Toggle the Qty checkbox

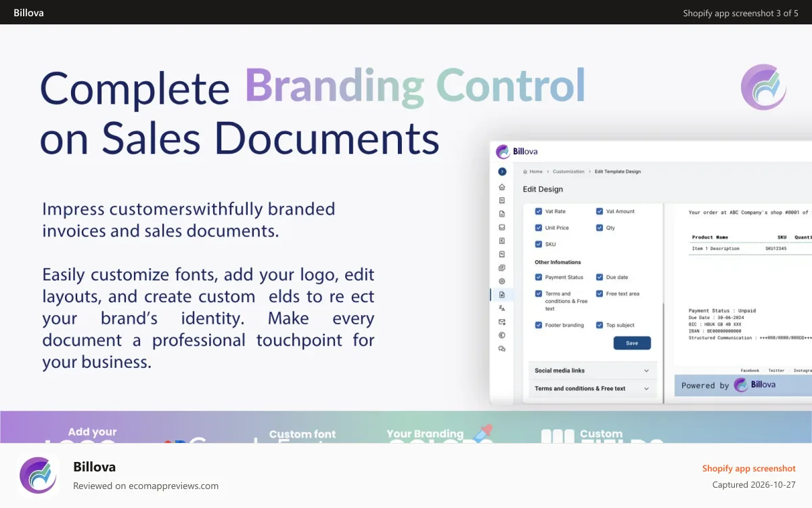[x=600, y=228]
